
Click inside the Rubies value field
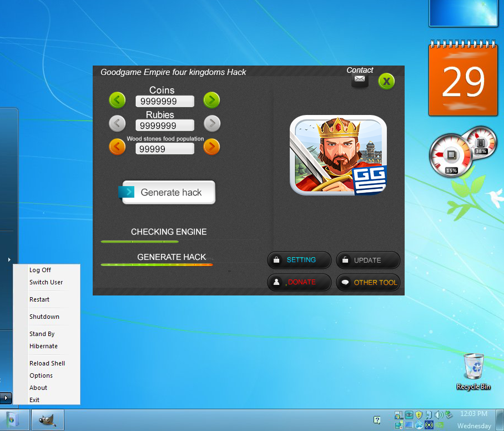tap(165, 126)
